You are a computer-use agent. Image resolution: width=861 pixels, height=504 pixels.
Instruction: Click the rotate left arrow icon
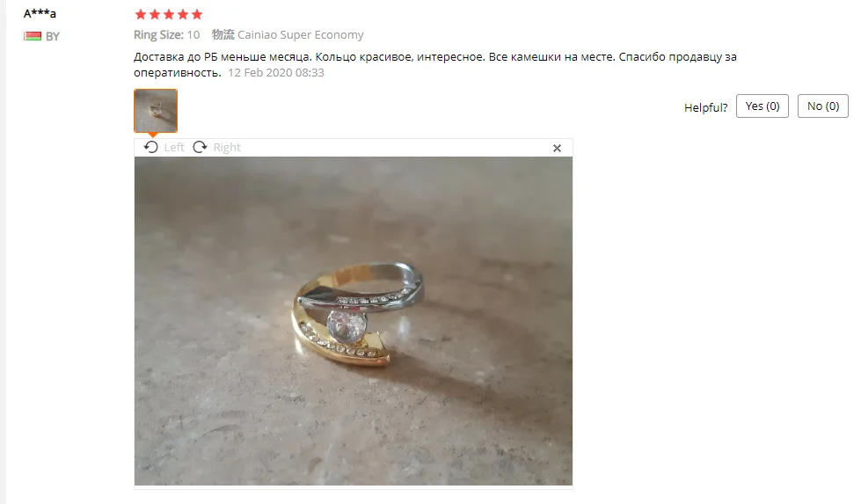tap(151, 147)
